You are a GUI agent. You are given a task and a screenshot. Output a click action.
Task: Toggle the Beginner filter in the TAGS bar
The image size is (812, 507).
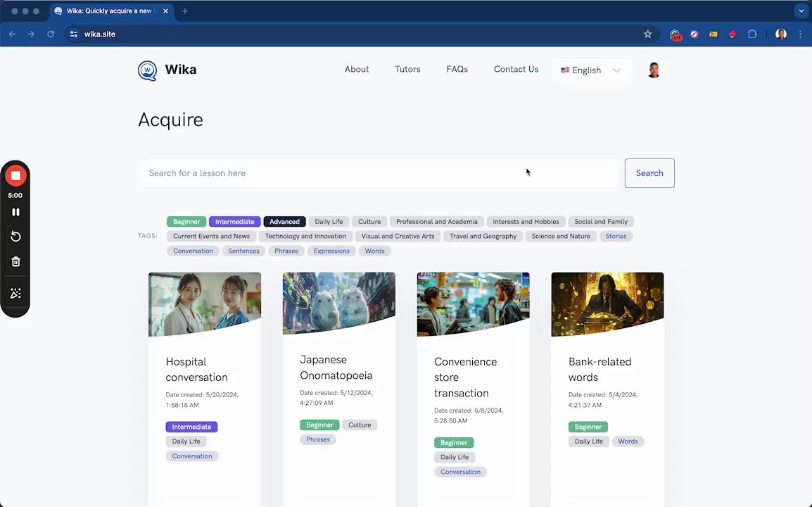coord(186,221)
